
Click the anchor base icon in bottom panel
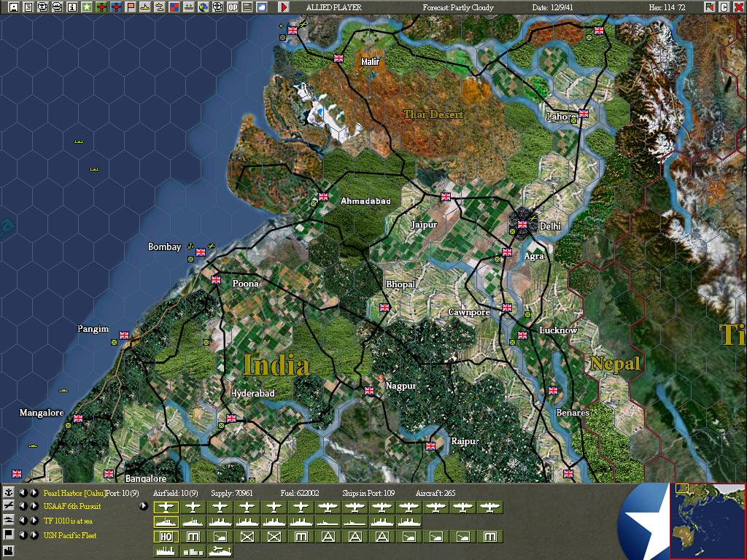8,492
